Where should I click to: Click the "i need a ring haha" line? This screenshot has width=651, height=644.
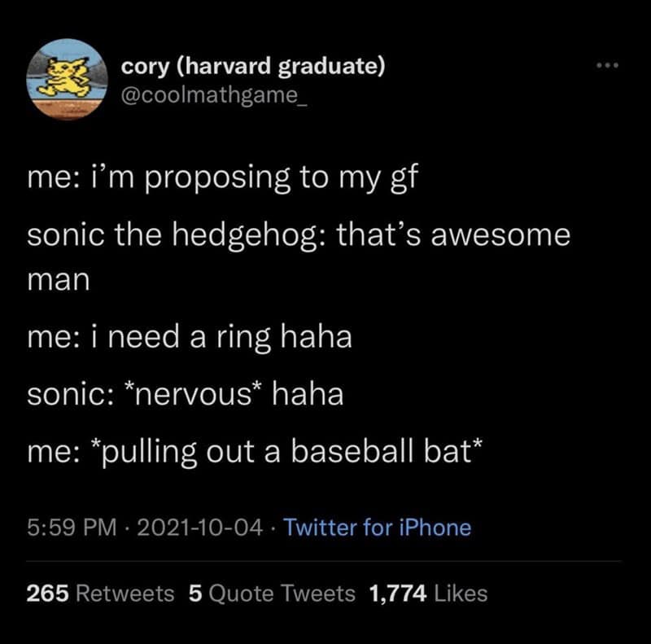tap(190, 335)
